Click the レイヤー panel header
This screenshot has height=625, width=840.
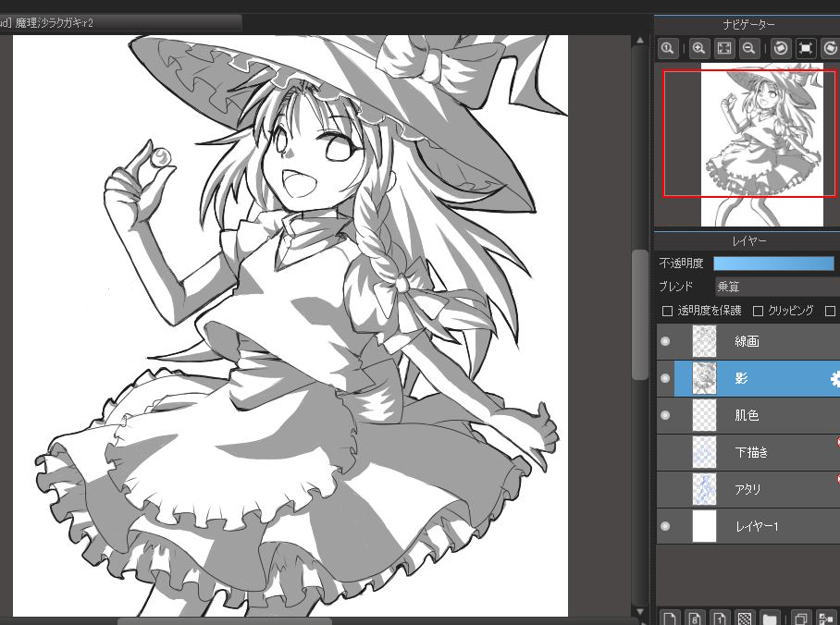point(747,241)
